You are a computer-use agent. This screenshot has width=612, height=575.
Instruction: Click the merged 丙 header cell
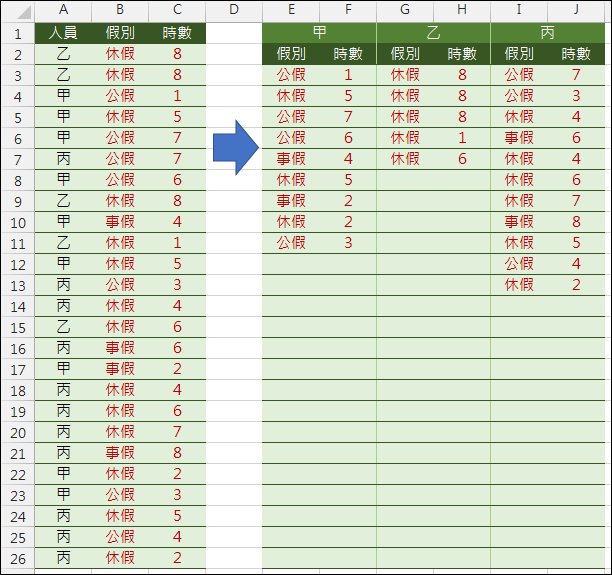(x=548, y=33)
